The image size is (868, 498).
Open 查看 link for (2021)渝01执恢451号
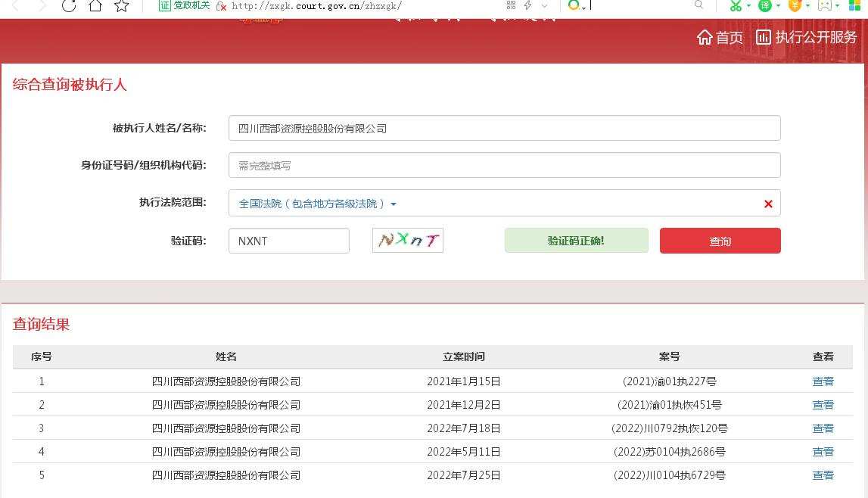pos(823,404)
